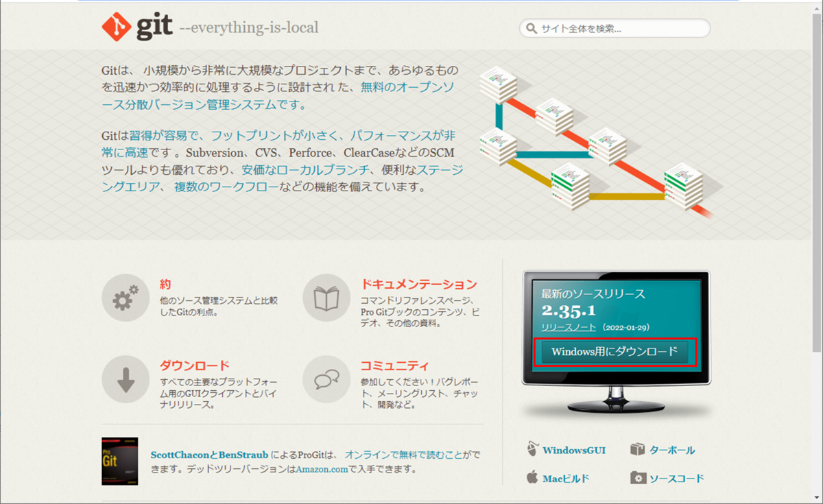The height and width of the screenshot is (504, 823).
Task: Click the apple icon beside Macビルド
Action: click(x=533, y=477)
